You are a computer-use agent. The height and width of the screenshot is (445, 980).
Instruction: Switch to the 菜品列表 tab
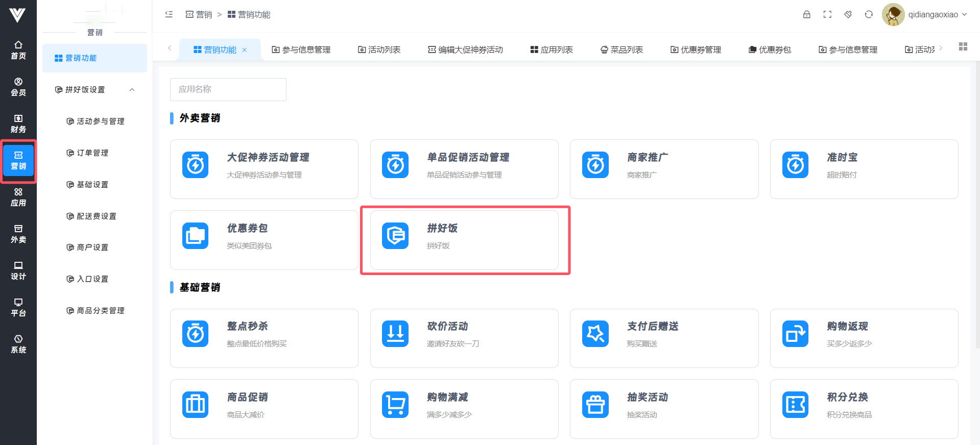(622, 50)
